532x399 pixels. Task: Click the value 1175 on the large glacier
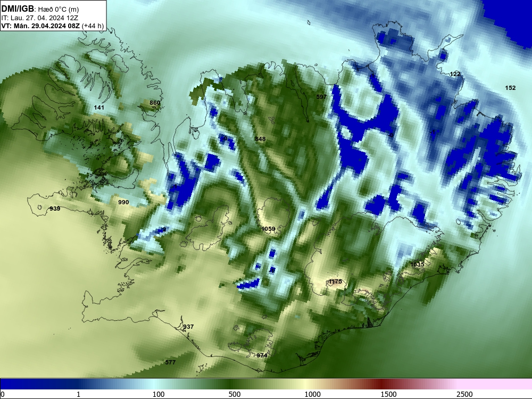coord(335,281)
